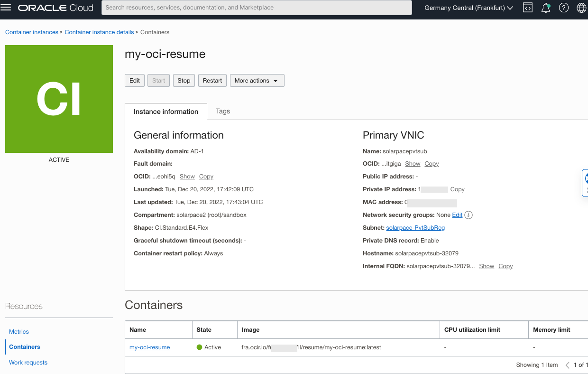Click the Memory limit column header
This screenshot has width=588, height=374.
558,330
